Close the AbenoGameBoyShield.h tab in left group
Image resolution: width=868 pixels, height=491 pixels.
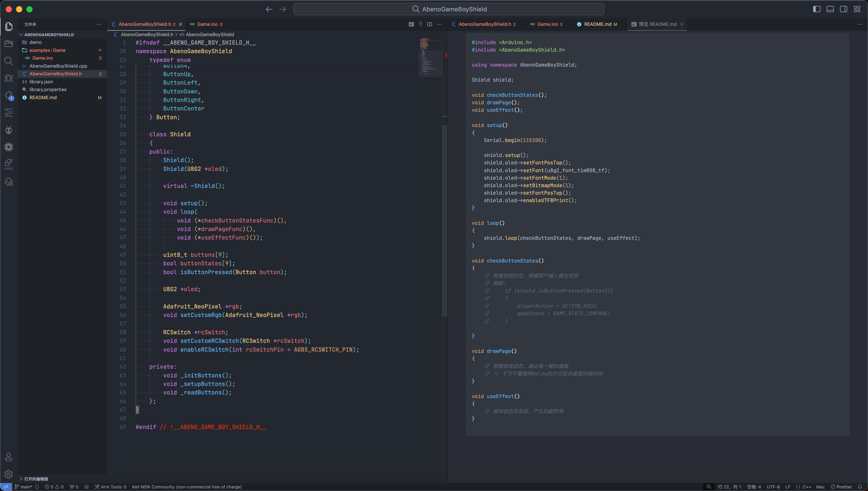181,24
